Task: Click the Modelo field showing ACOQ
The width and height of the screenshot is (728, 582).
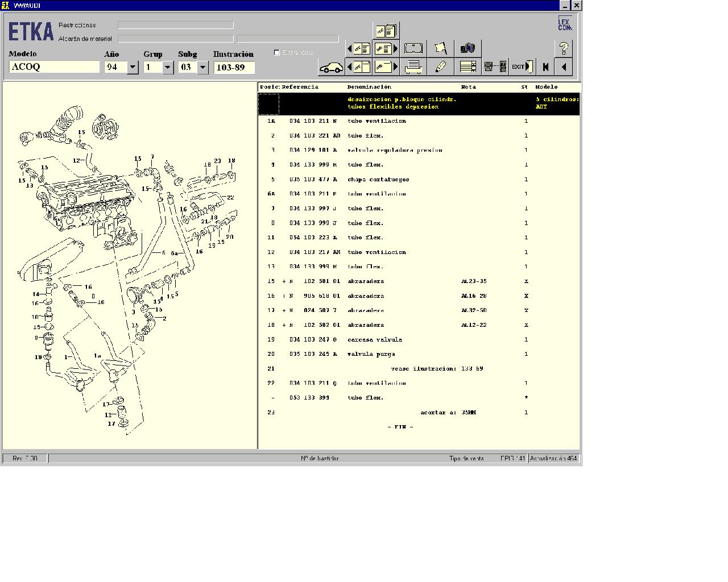Action: (x=54, y=67)
